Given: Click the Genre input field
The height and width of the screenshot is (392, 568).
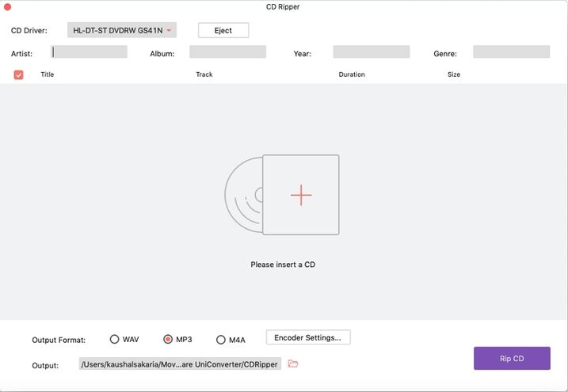Looking at the screenshot, I should [x=512, y=51].
